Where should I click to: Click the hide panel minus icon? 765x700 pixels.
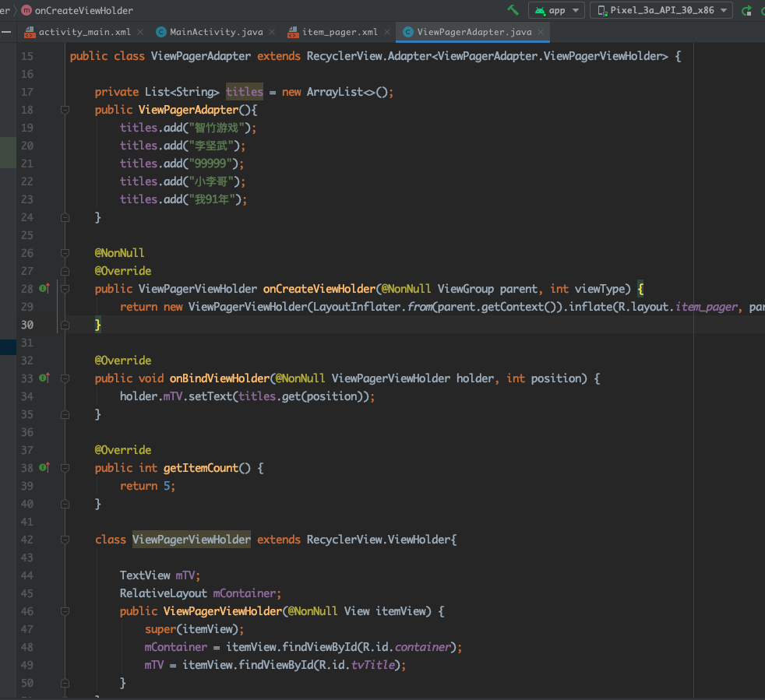pos(6,32)
